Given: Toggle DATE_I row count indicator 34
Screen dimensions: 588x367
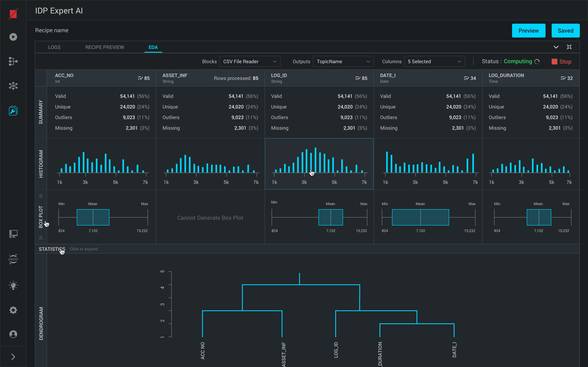Looking at the screenshot, I should click(470, 78).
